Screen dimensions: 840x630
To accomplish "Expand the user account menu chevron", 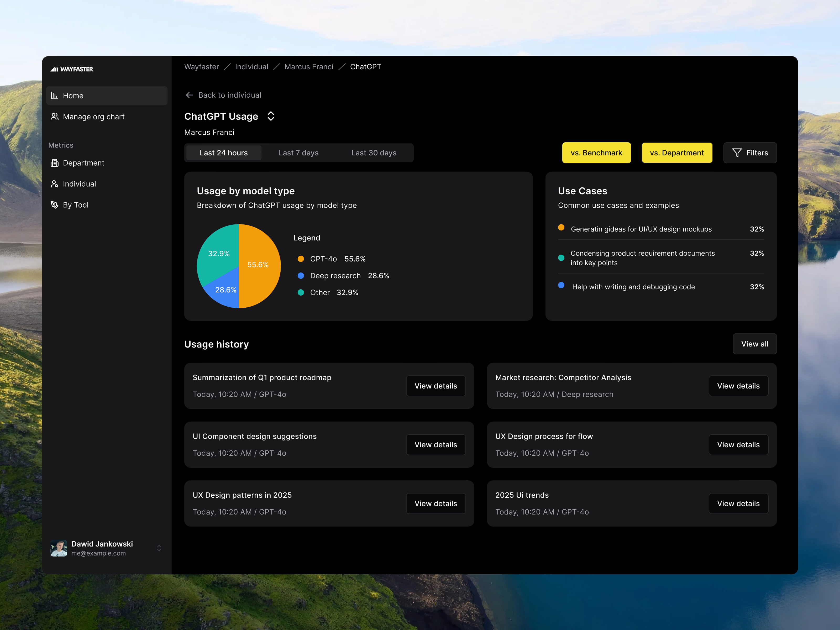I will coord(159,548).
